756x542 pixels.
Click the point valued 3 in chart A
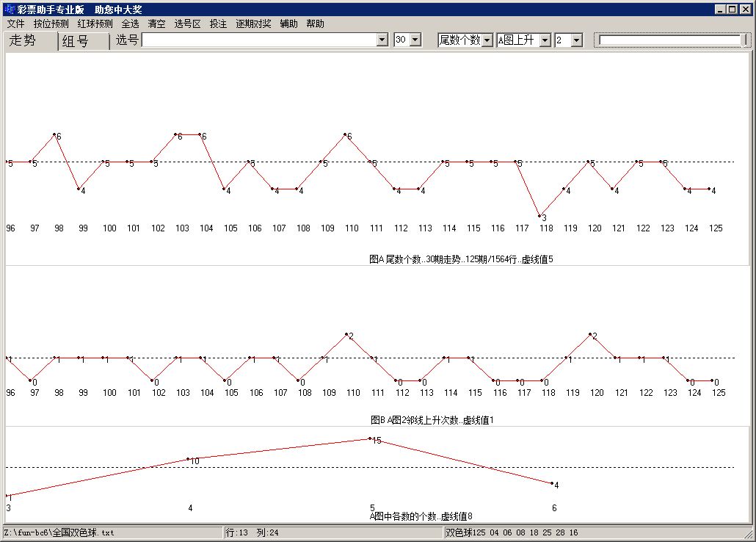[539, 216]
